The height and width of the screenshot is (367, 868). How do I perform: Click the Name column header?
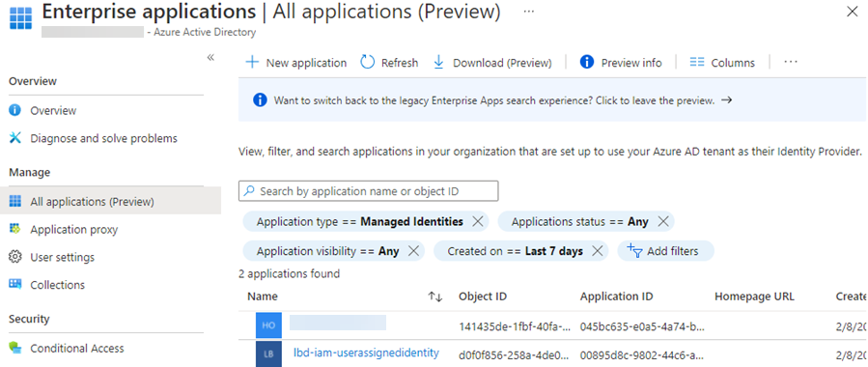[x=263, y=296]
